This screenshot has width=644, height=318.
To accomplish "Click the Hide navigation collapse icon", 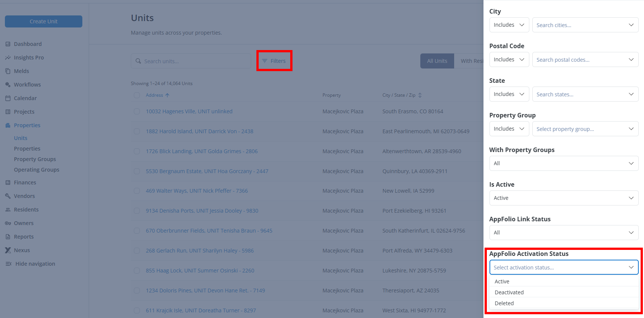I will [8, 264].
